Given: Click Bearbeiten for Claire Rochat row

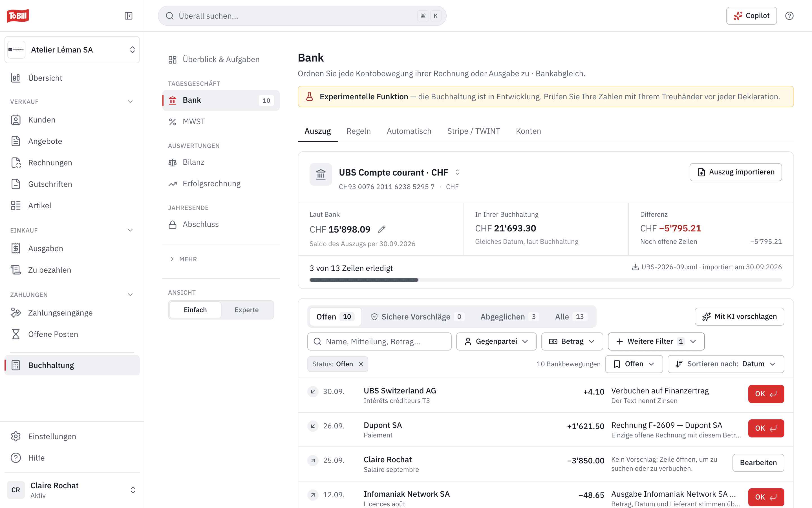Looking at the screenshot, I should point(758,463).
